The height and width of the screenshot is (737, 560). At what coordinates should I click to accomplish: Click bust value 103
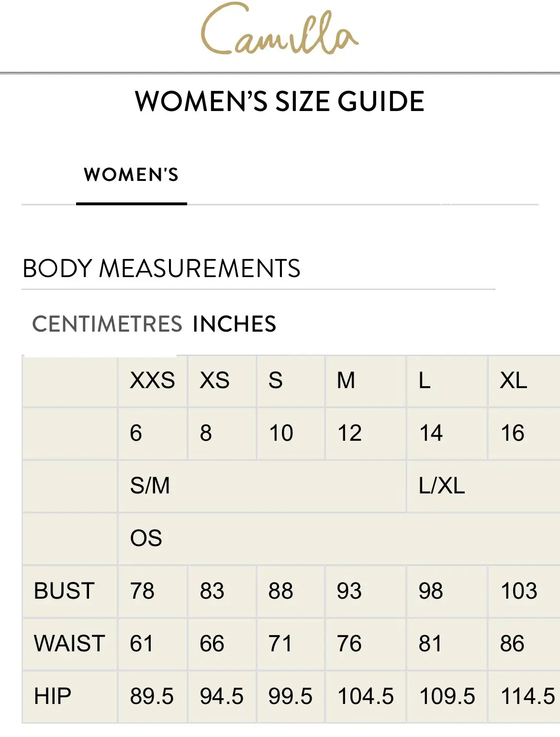point(519,591)
